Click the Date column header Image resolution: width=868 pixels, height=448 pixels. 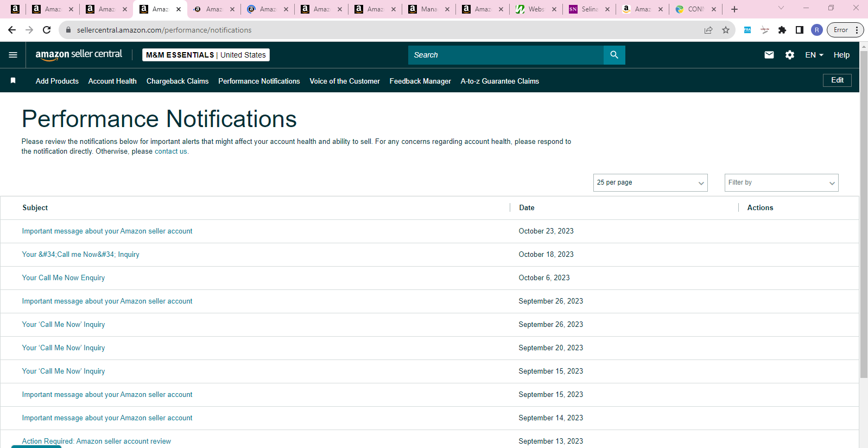pyautogui.click(x=527, y=208)
